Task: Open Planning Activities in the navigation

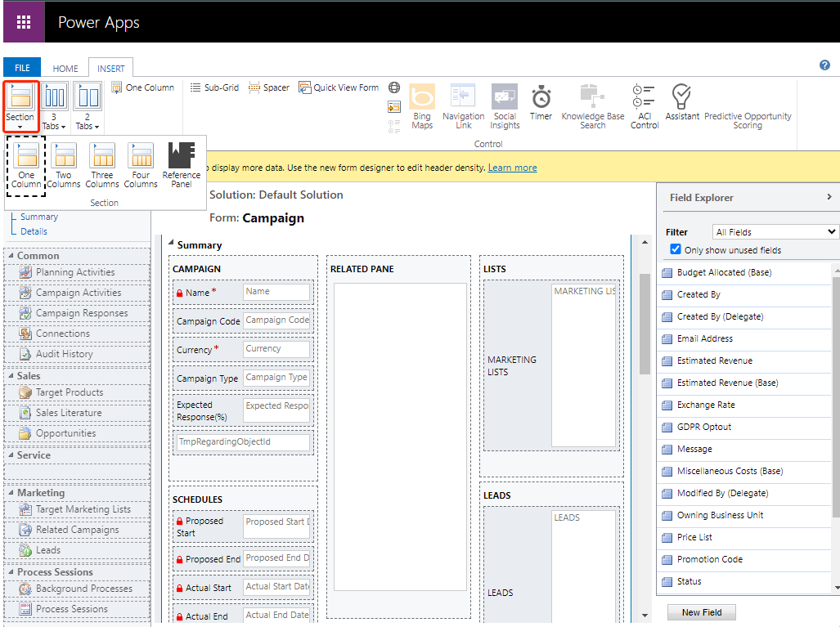Action: [77, 272]
